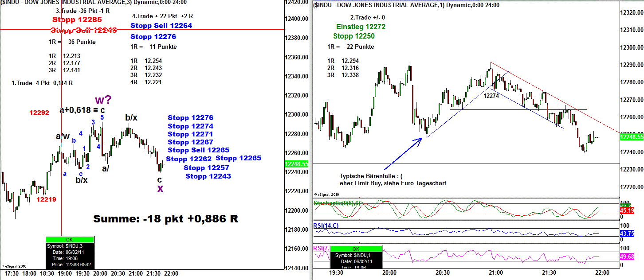Image resolution: width=644 pixels, height=280 pixels.
Task: Click the Summe: -18 pkt +0,886 R text
Action: [x=166, y=219]
